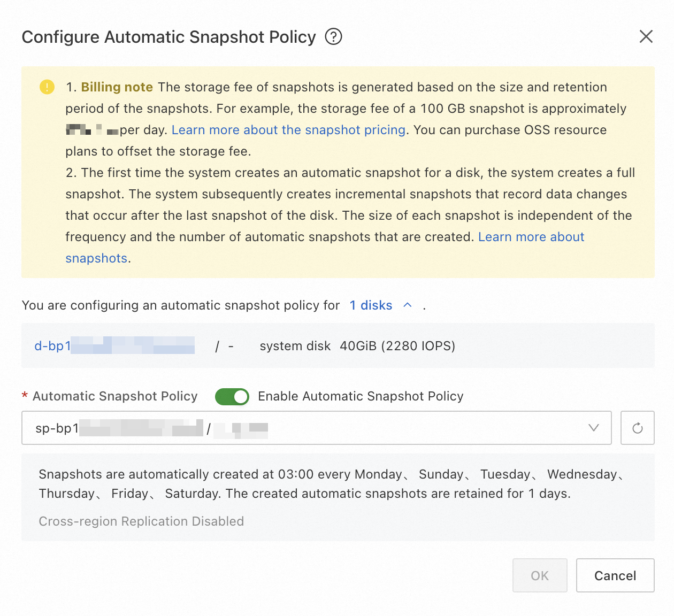Image resolution: width=674 pixels, height=616 pixels.
Task: Disable the Automatic Snapshot Policy toggle switch
Action: [x=232, y=396]
